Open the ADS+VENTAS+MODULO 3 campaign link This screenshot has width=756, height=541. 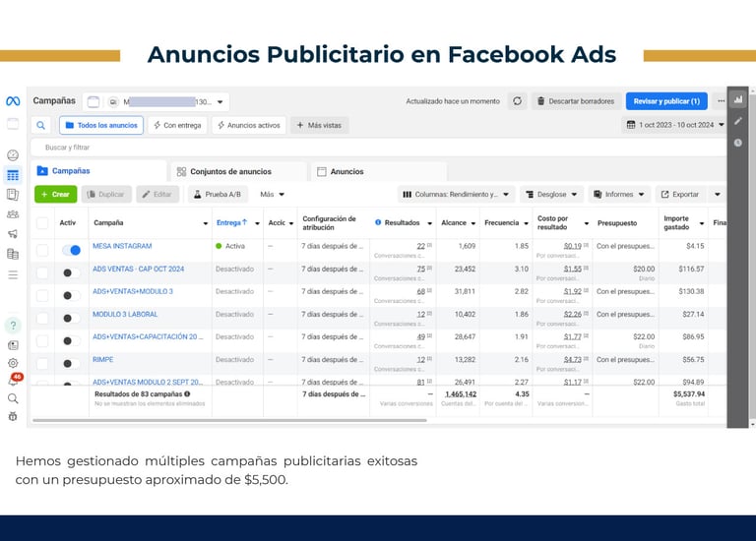(x=133, y=291)
